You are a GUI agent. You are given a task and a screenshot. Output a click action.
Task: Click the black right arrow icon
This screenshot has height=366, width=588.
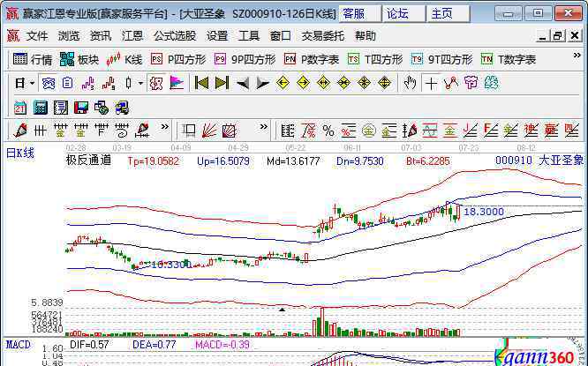click(x=262, y=83)
